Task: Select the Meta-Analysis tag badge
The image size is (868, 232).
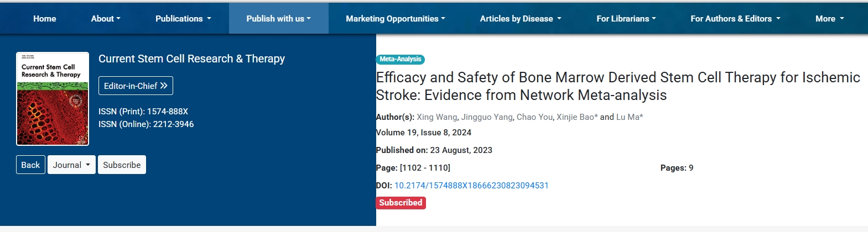Action: tap(401, 59)
